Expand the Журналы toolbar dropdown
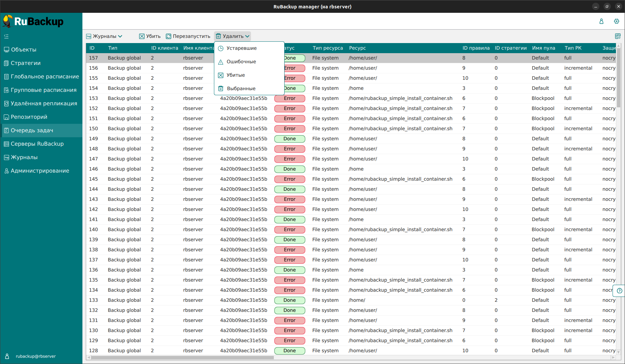This screenshot has height=364, width=625. 104,36
